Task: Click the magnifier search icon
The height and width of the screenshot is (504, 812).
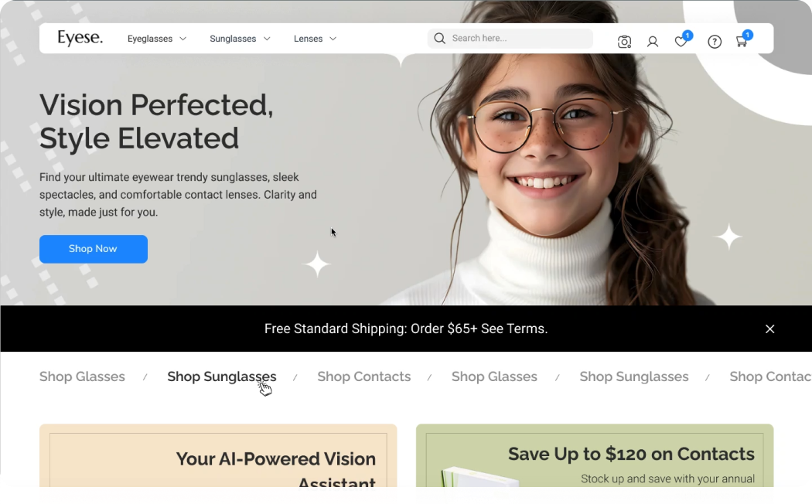Action: coord(440,39)
